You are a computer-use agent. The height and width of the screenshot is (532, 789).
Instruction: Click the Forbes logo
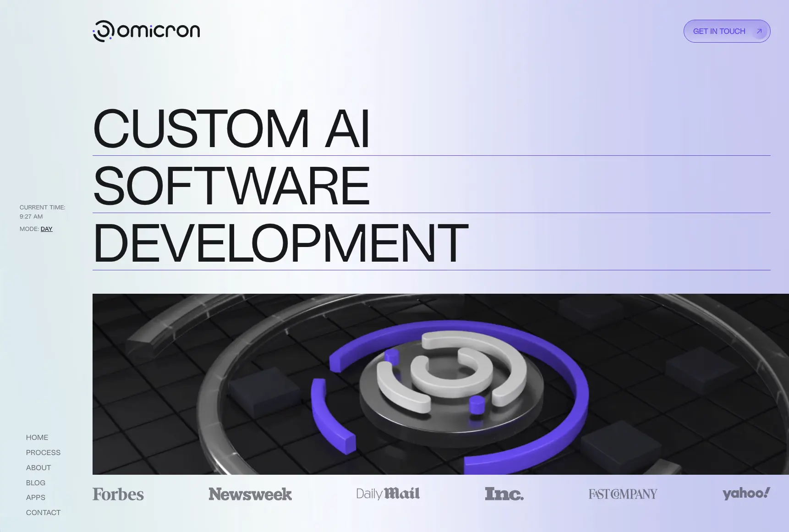tap(118, 494)
